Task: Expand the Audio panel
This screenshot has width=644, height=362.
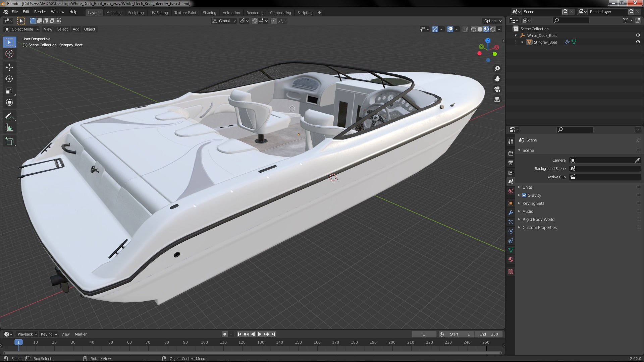Action: [528, 211]
